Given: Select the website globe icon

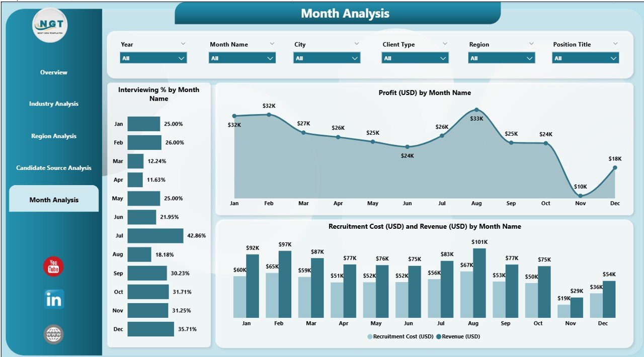Looking at the screenshot, I should (53, 334).
